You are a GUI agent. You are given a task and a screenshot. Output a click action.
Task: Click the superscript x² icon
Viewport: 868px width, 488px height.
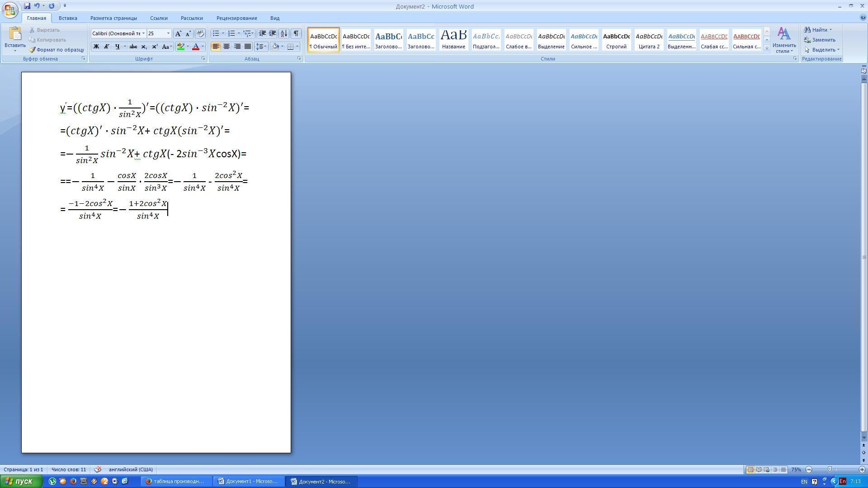tap(155, 47)
